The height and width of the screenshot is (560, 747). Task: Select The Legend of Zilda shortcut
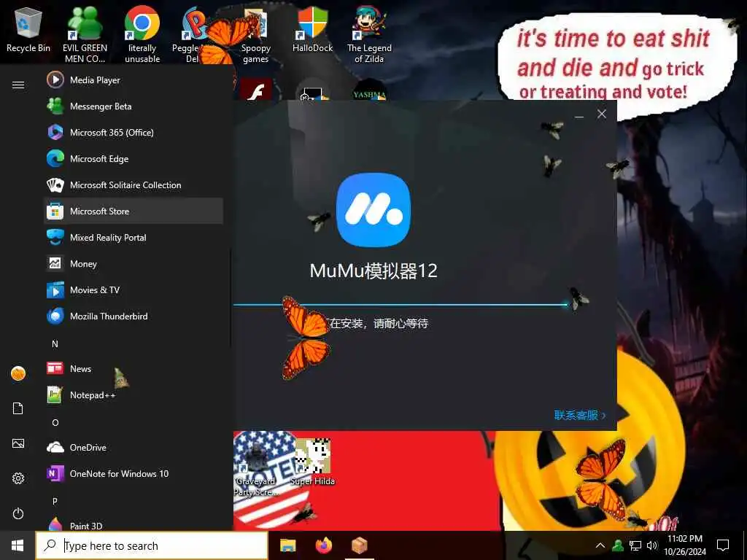pos(369,34)
